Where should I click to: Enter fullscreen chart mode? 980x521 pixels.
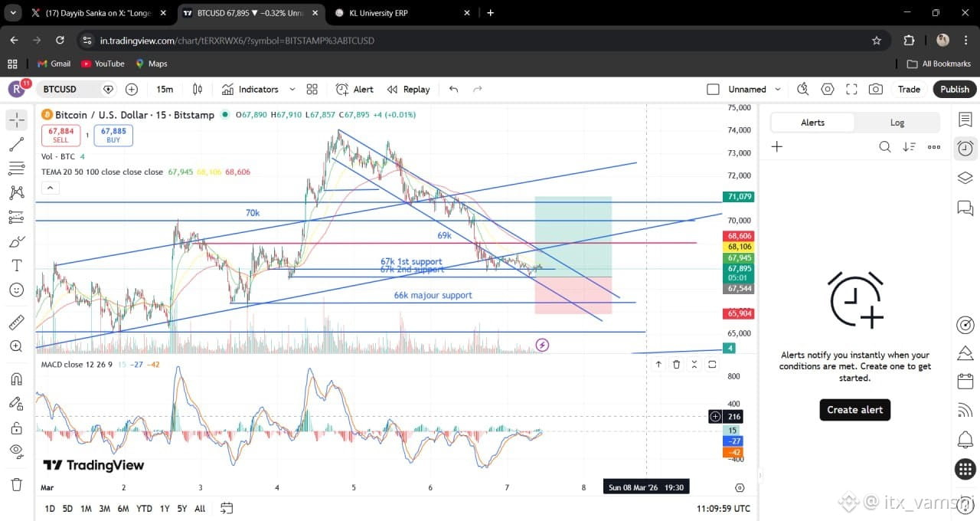pos(851,89)
